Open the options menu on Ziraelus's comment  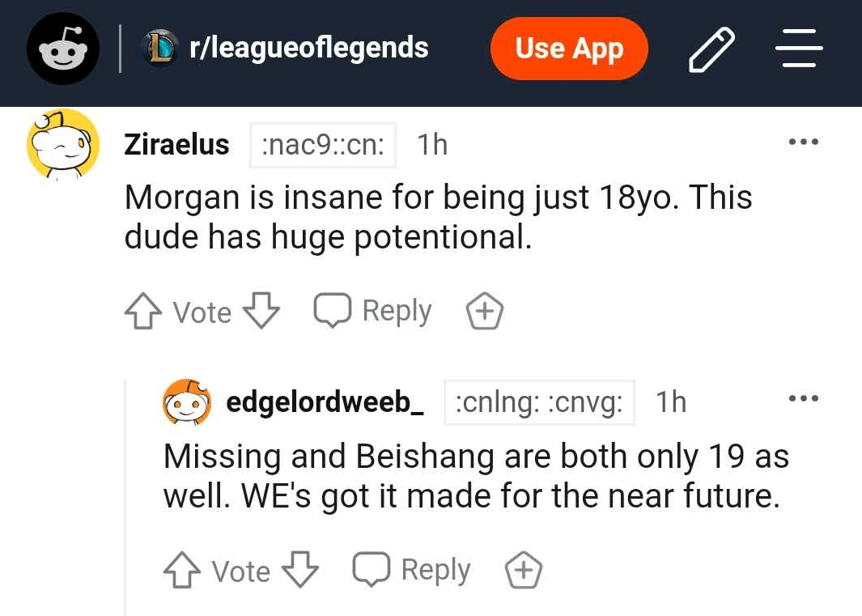tap(803, 142)
